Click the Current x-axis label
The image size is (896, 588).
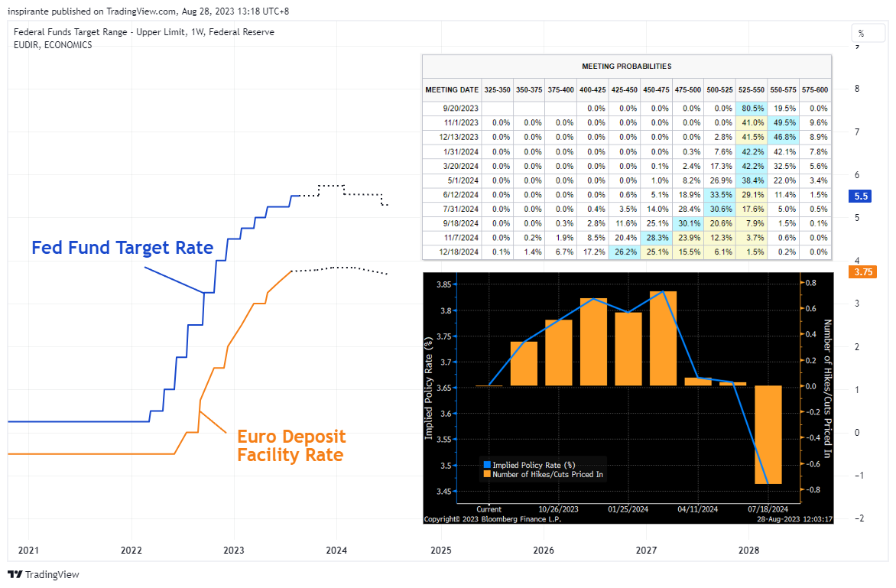click(489, 509)
